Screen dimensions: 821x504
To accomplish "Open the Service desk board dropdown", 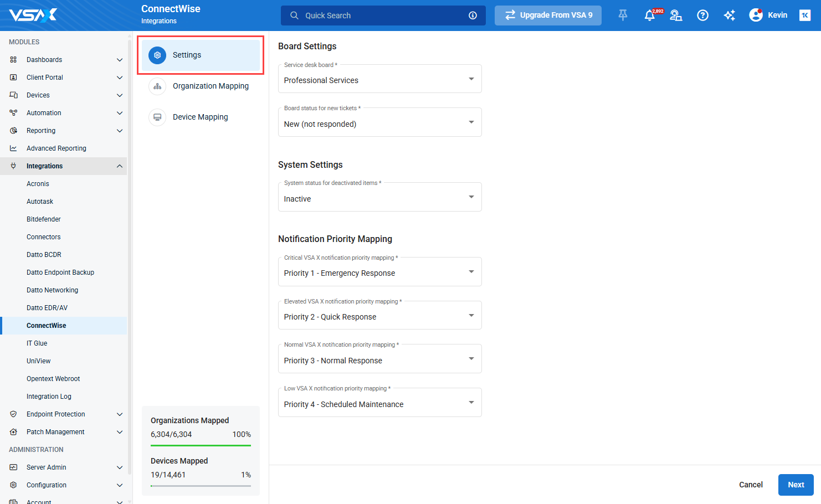I will pyautogui.click(x=379, y=80).
